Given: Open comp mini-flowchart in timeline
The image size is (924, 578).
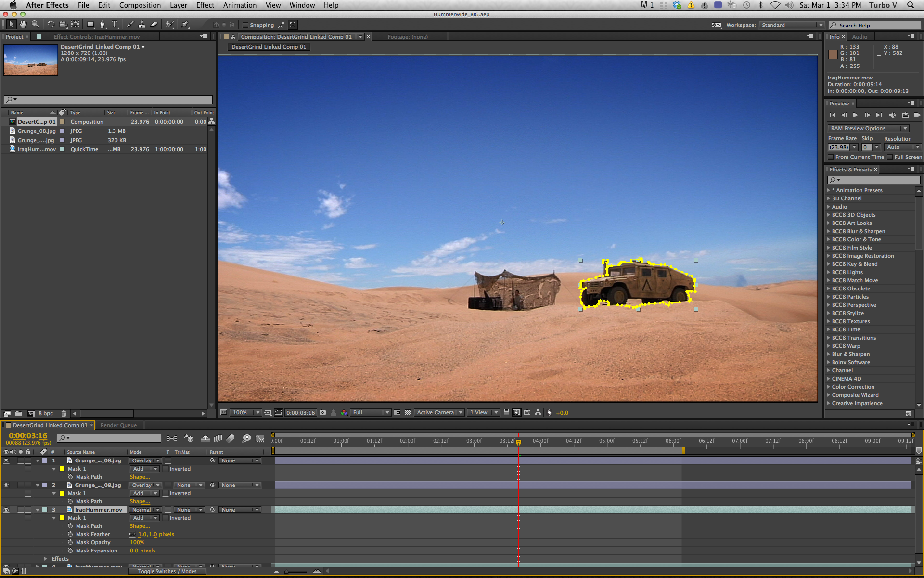Looking at the screenshot, I should coord(172,439).
